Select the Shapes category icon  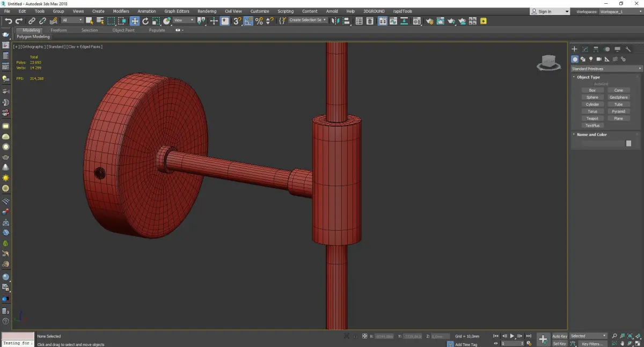(583, 59)
